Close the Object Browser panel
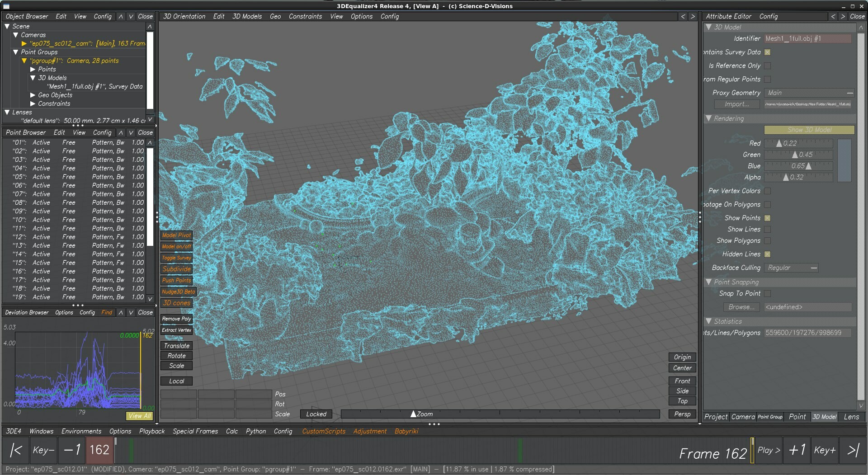Image resolution: width=868 pixels, height=475 pixels. pyautogui.click(x=145, y=16)
